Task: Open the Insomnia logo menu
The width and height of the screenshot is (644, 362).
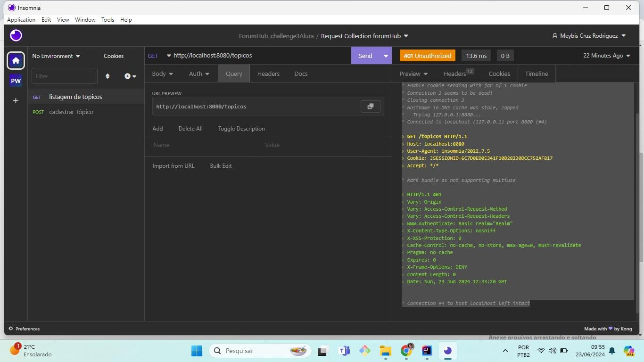Action: click(16, 35)
